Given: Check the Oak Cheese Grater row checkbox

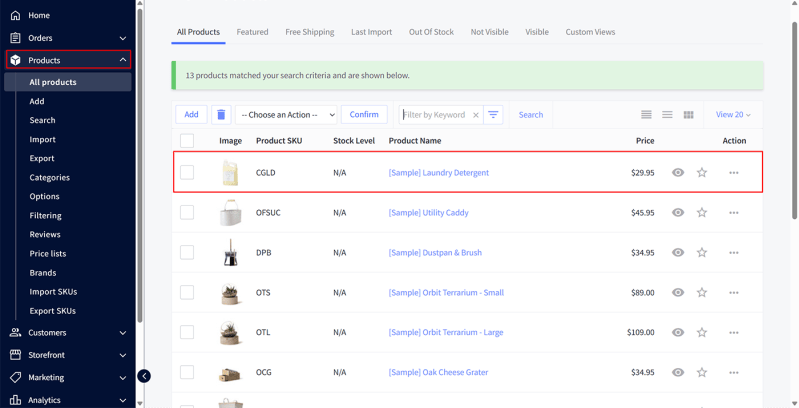Looking at the screenshot, I should (x=187, y=372).
